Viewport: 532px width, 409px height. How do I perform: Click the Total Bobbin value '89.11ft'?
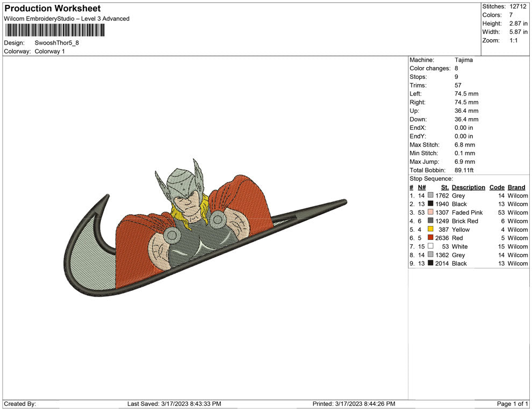pos(464,170)
